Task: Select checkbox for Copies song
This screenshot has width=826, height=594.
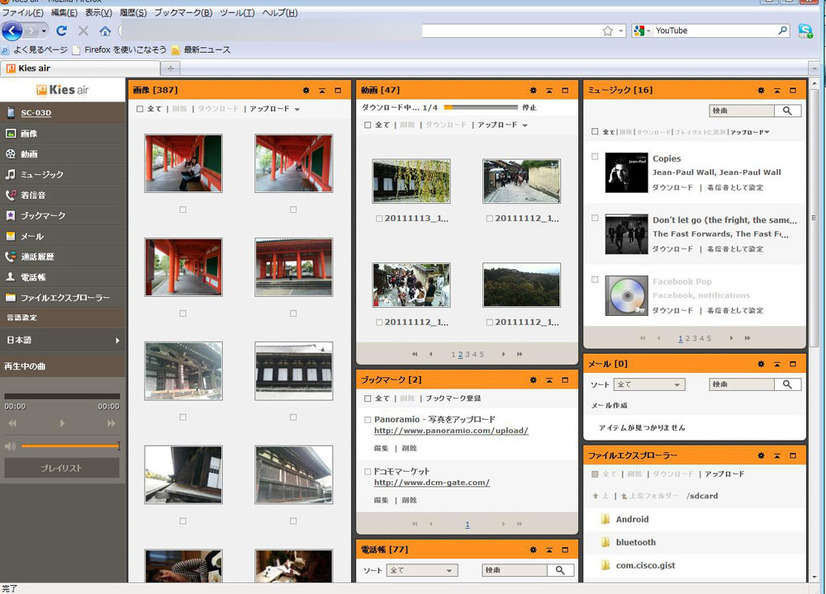Action: click(x=595, y=156)
